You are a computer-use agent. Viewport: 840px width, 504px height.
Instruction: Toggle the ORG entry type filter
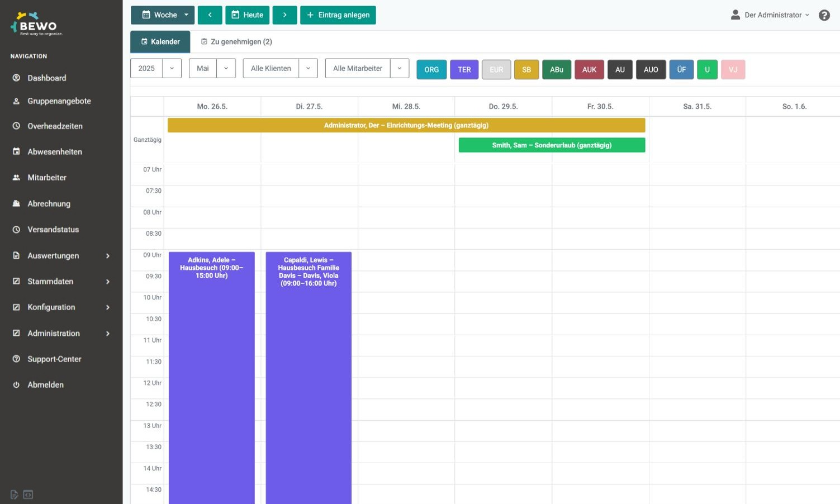[x=431, y=69]
